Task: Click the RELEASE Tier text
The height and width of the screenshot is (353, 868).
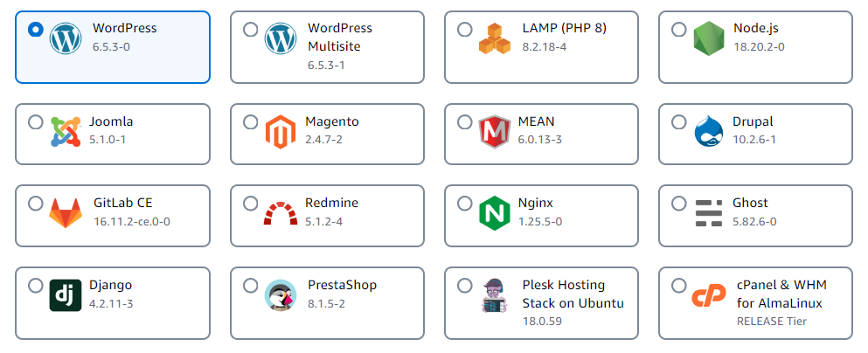Action: (772, 321)
